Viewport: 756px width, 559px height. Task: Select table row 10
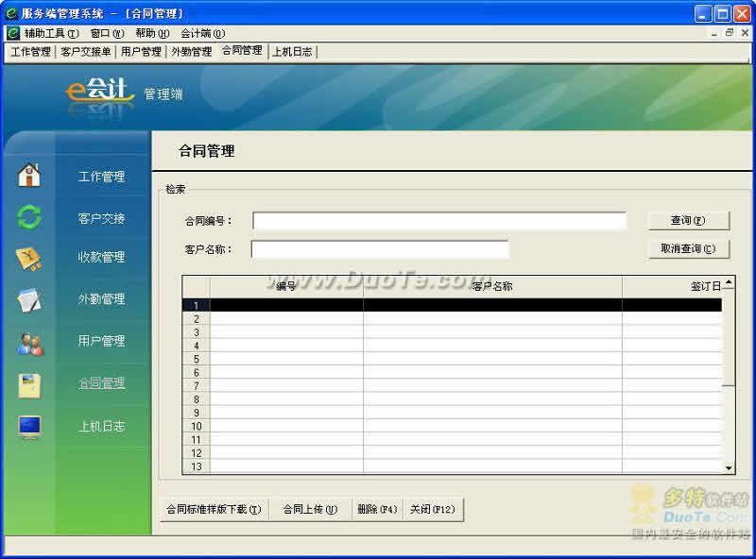[453, 426]
